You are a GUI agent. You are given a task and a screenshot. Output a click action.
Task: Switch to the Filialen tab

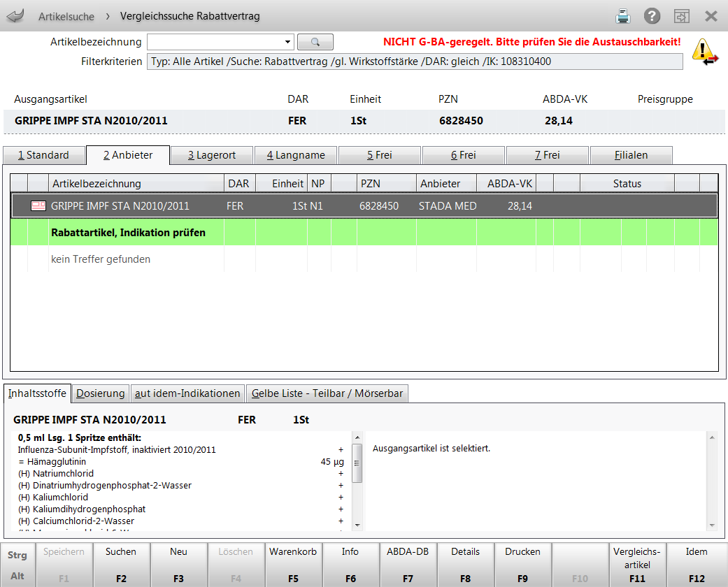(631, 155)
